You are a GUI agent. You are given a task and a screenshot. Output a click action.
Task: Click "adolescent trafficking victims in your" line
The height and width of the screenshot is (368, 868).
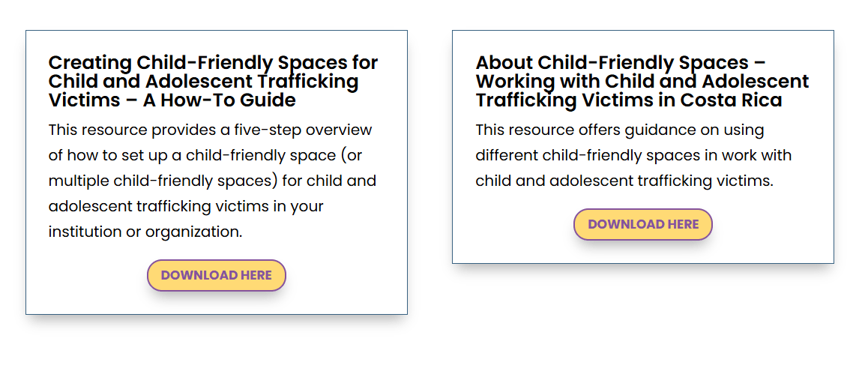click(x=186, y=206)
